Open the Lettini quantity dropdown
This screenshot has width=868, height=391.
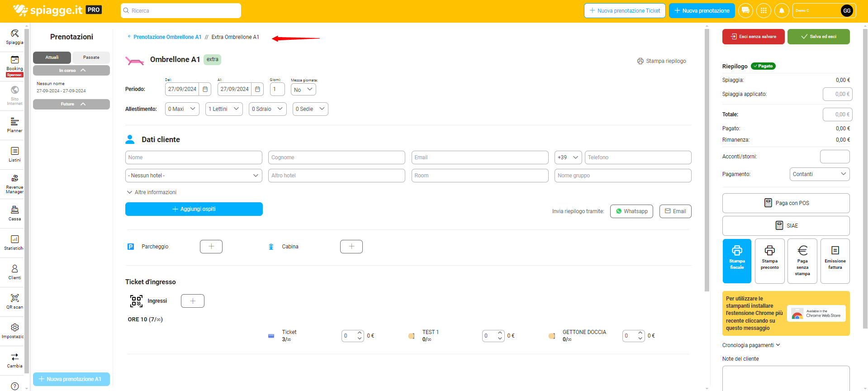point(224,109)
